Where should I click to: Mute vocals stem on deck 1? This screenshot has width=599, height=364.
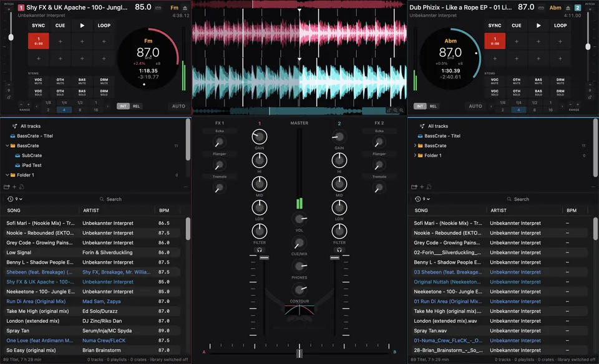(38, 81)
